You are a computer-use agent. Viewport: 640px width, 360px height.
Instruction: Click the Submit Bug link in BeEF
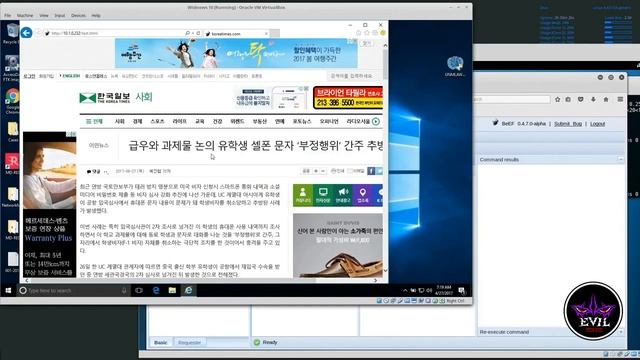point(568,124)
